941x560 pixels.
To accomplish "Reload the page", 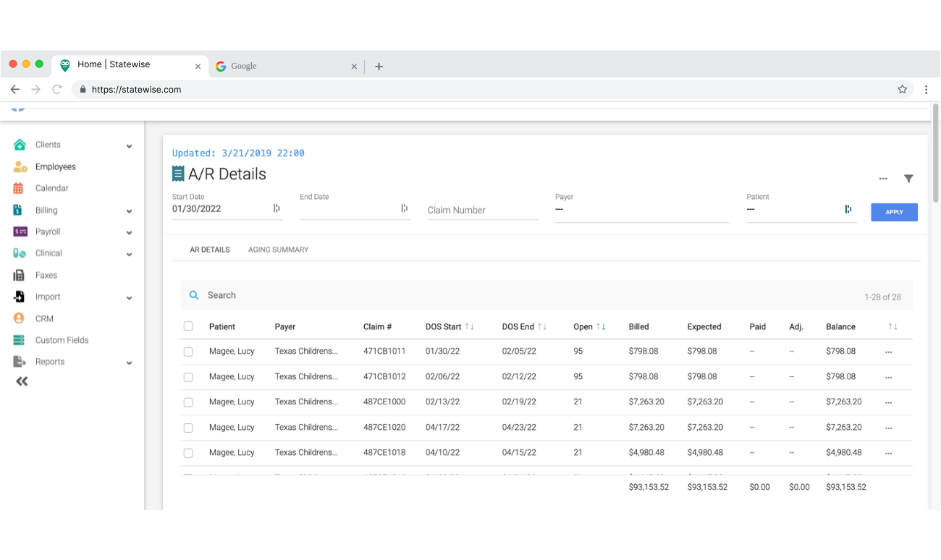I will (57, 90).
